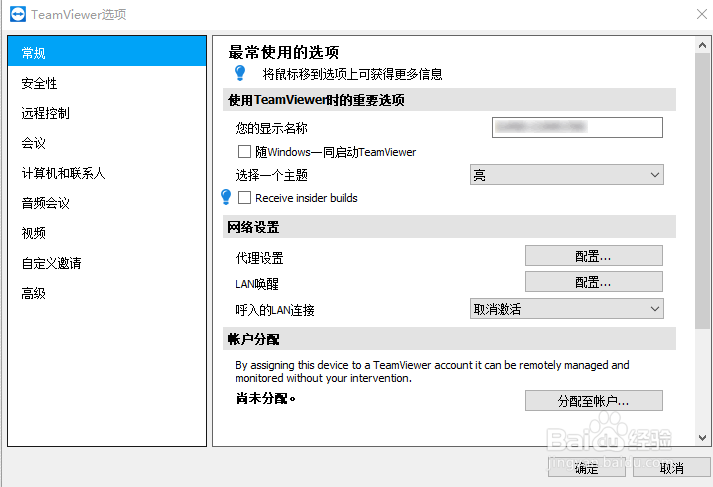Open the 选择一个主题 theme dropdown
Screen dimensions: 713x487
[567, 175]
